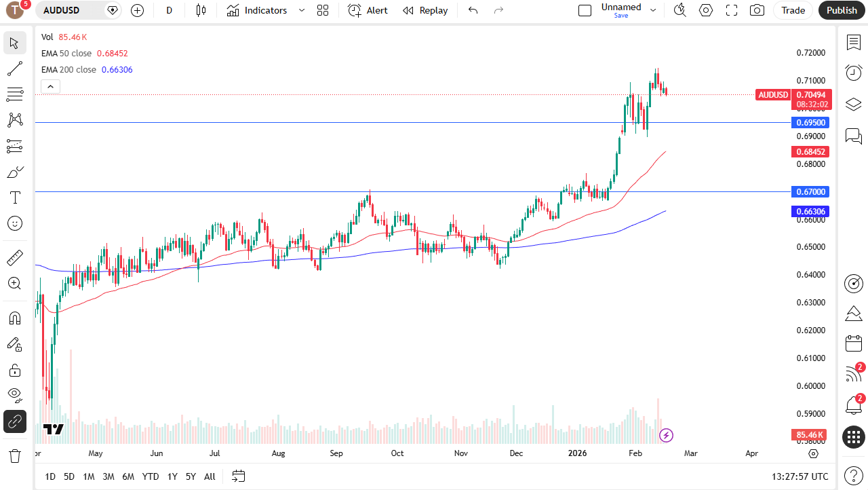Open the object tree layers panel
This screenshot has height=490, width=868.
coord(854,104)
